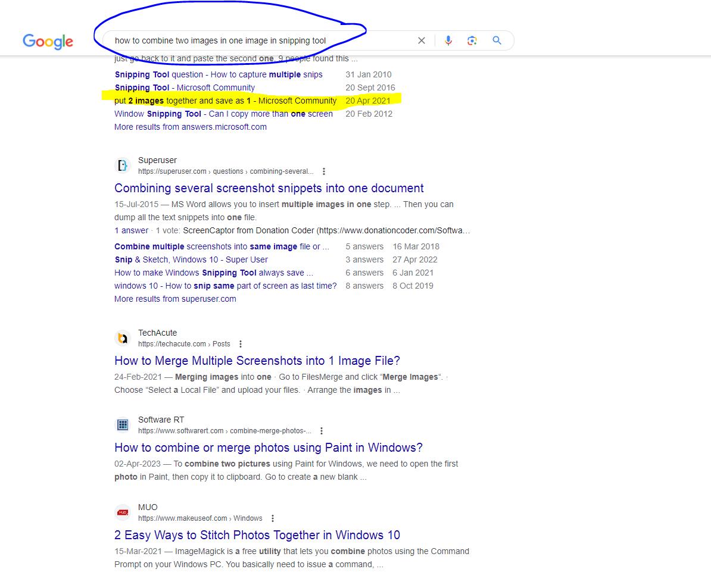
Task: Click the softwarert.com URL breadcrumb
Action: point(224,431)
